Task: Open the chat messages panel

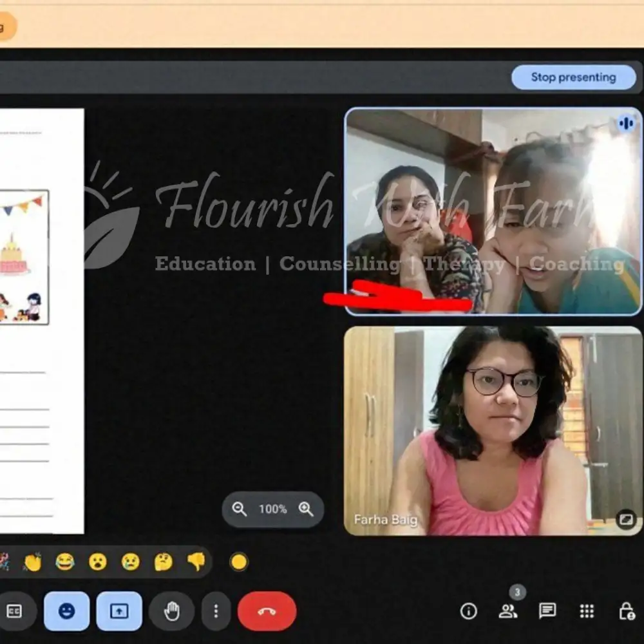Action: click(547, 611)
